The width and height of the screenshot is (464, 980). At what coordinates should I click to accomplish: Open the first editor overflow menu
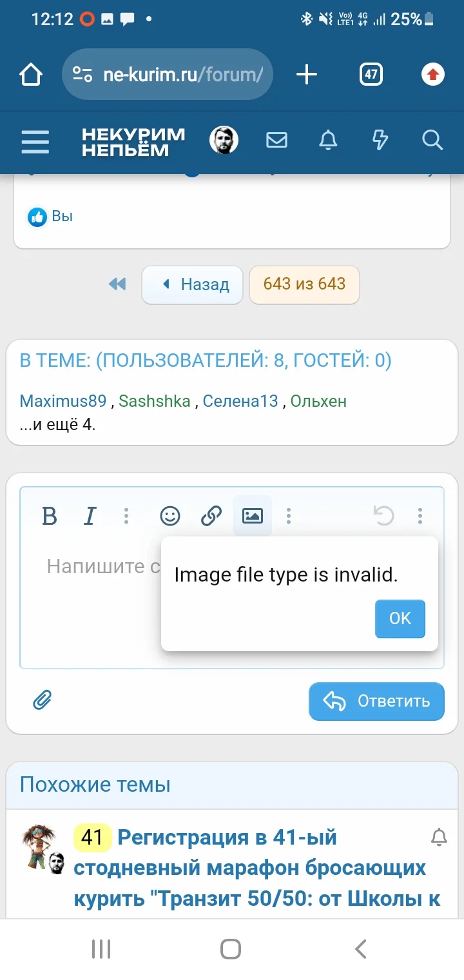[x=126, y=516]
